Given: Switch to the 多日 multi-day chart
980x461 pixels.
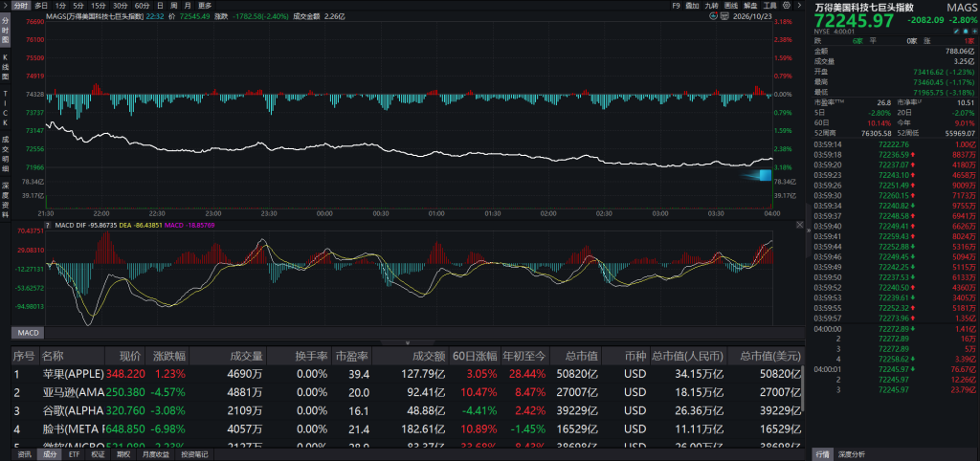Looking at the screenshot, I should [x=42, y=5].
